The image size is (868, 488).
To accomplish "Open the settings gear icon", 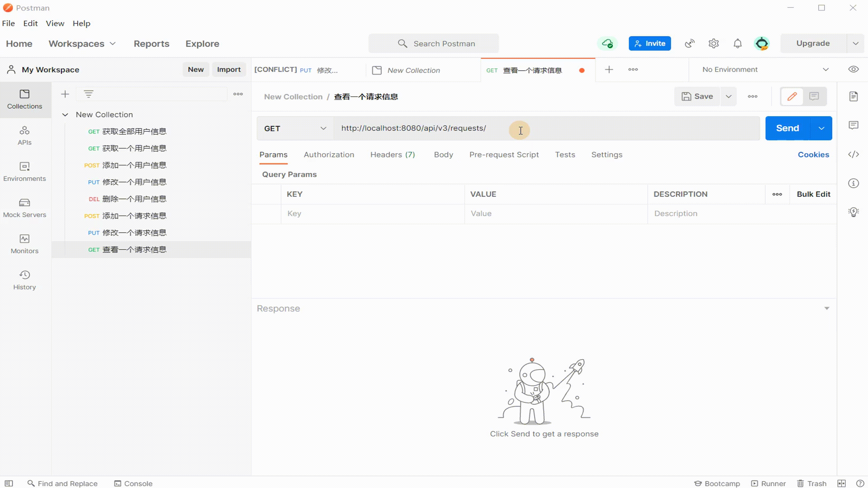I will (x=714, y=43).
